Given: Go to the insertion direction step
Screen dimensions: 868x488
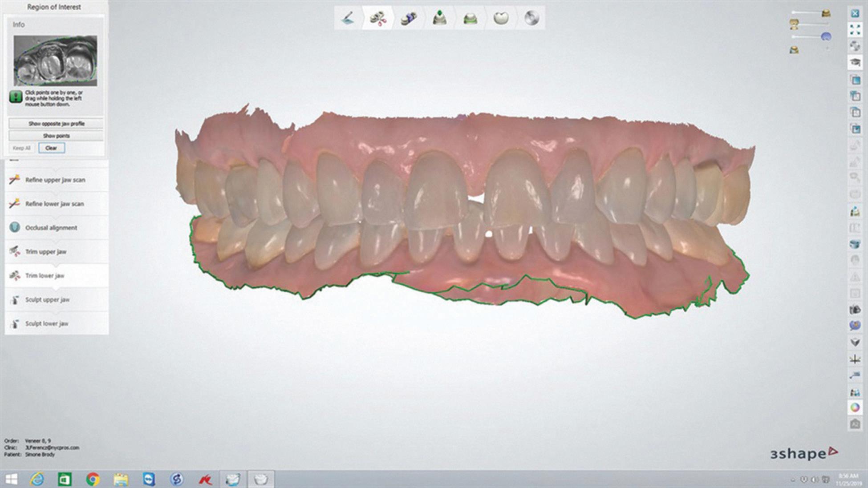Looking at the screenshot, I should click(439, 18).
